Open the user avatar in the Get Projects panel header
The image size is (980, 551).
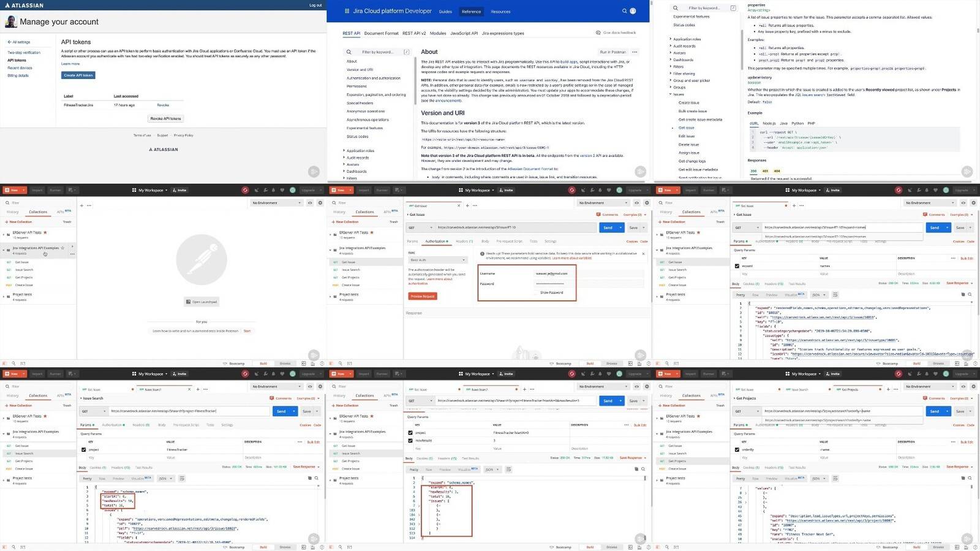tap(946, 374)
